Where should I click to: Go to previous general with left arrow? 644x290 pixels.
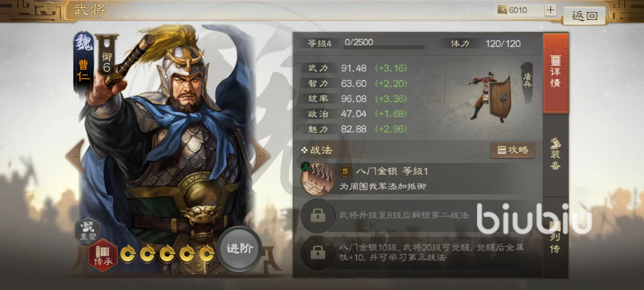74,156
